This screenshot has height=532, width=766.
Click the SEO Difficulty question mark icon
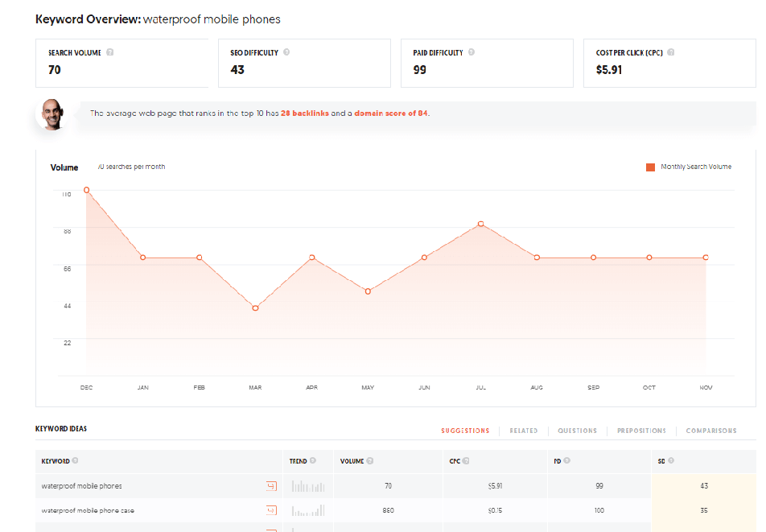click(288, 52)
